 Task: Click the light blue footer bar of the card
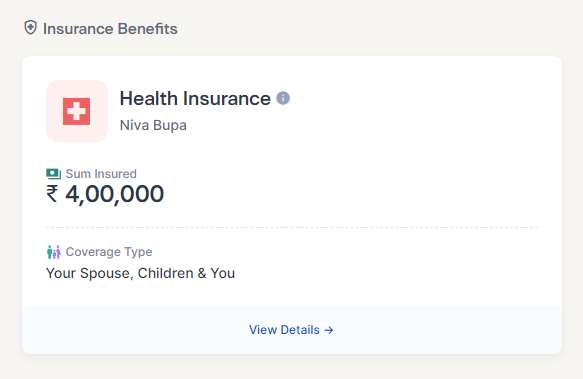[x=292, y=330]
